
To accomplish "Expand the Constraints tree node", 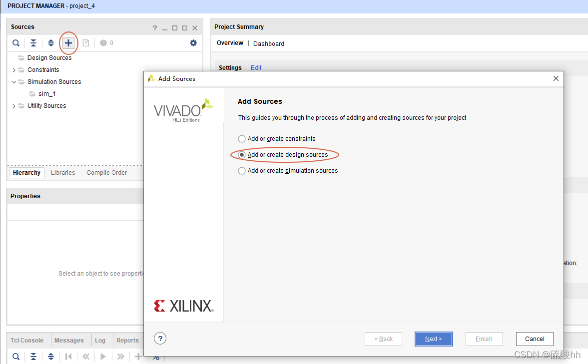I will 14,70.
